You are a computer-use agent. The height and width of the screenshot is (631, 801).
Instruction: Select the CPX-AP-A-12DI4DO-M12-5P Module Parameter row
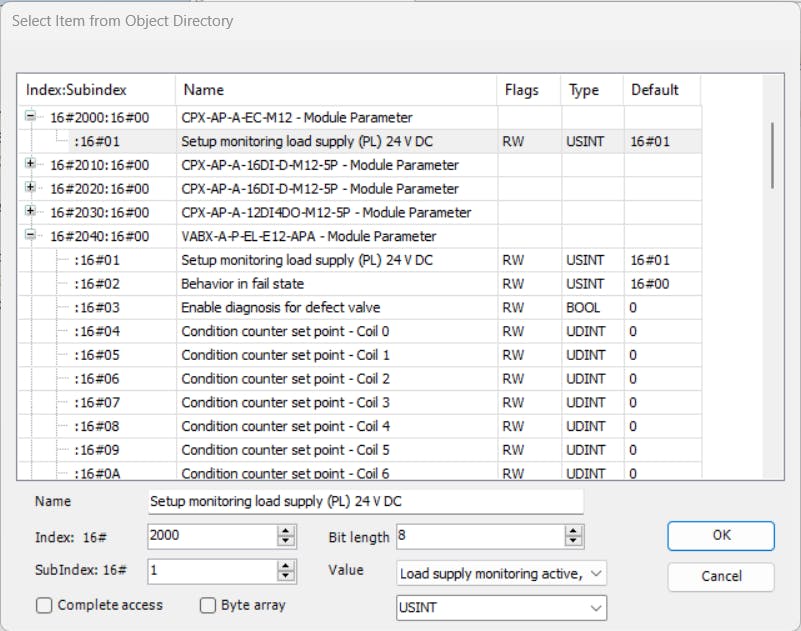tap(360, 213)
